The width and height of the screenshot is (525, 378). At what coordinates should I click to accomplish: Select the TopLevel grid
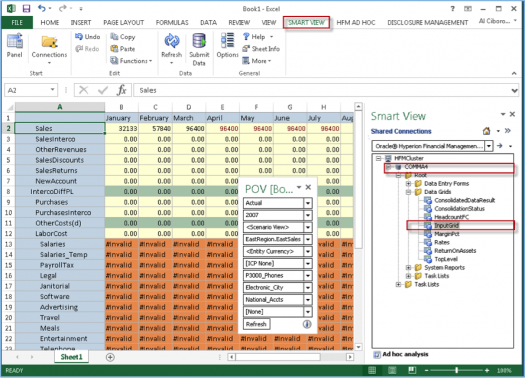(x=446, y=259)
